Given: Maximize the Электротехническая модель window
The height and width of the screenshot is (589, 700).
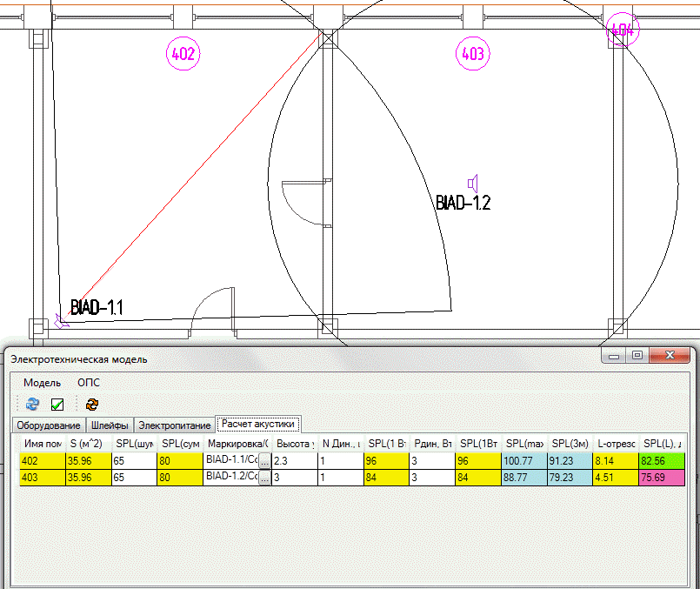Looking at the screenshot, I should tap(637, 356).
